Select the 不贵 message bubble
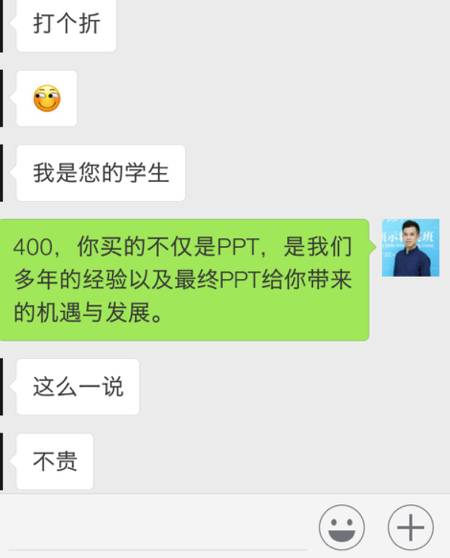Screen dimensions: 450x558 55,461
